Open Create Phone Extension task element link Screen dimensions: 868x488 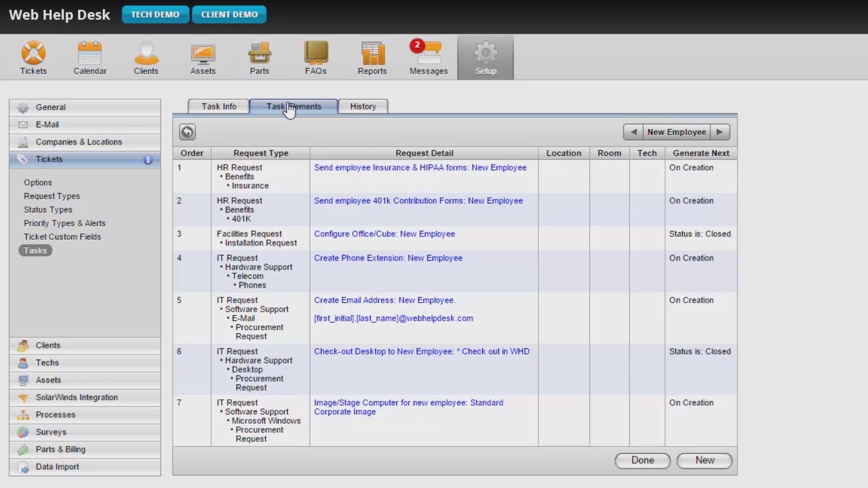(x=388, y=258)
